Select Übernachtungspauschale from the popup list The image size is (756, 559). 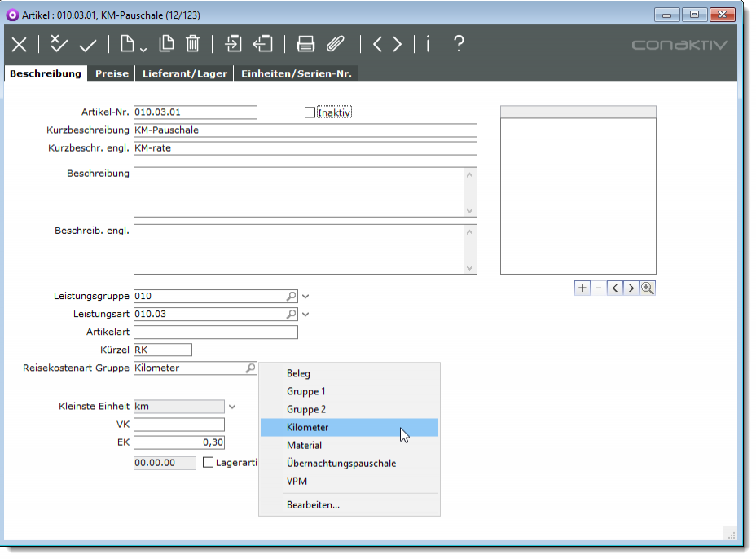click(341, 464)
